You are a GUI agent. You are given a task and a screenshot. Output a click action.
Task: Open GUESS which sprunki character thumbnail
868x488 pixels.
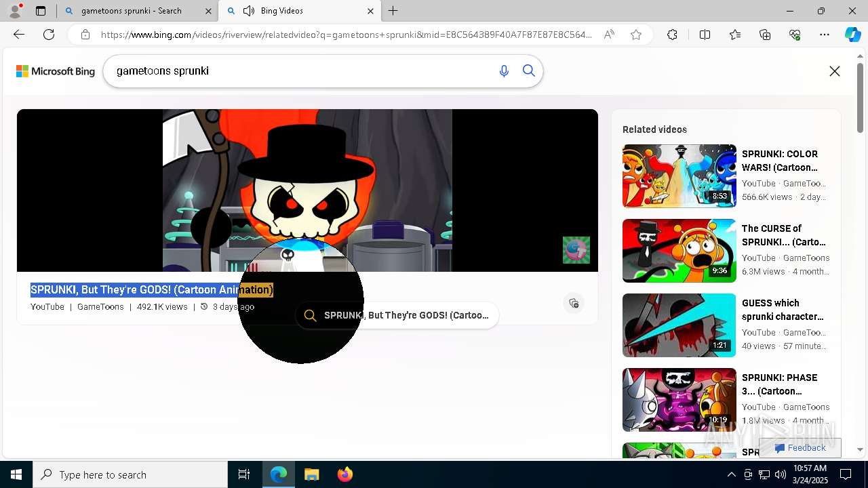coord(679,325)
